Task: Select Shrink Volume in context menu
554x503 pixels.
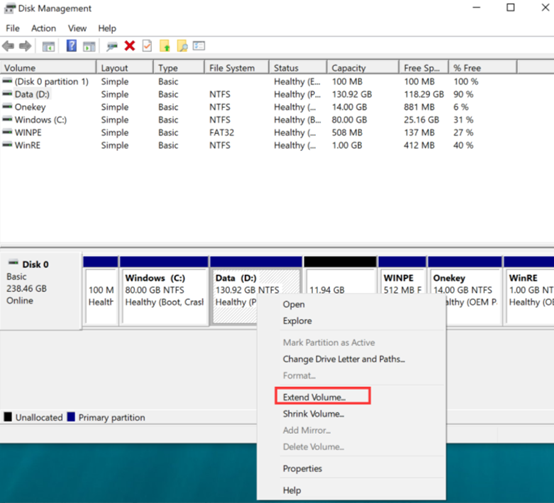Action: 313,414
